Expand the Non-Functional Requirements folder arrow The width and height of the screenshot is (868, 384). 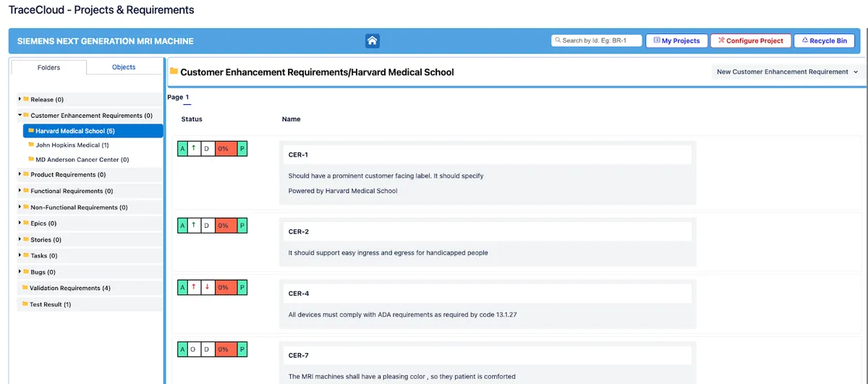click(20, 207)
